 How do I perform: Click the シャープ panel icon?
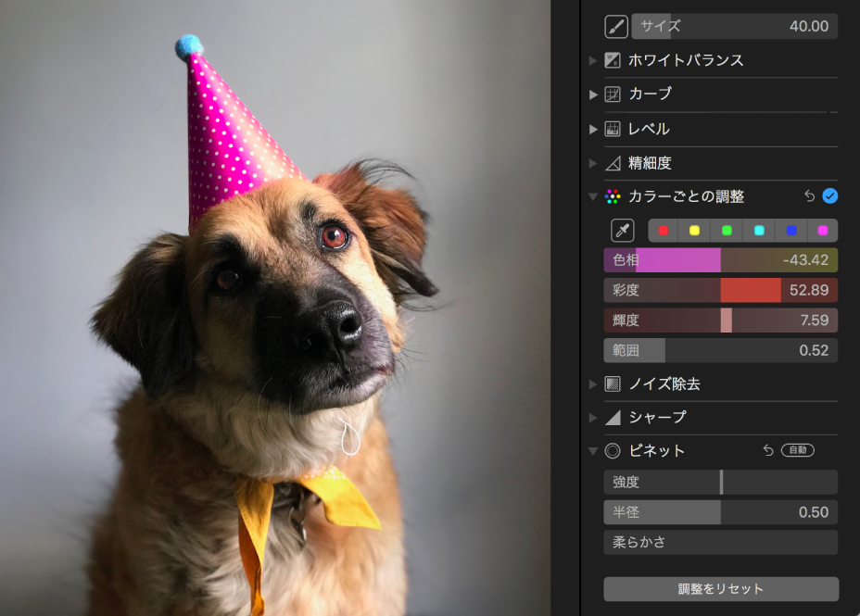tap(612, 418)
